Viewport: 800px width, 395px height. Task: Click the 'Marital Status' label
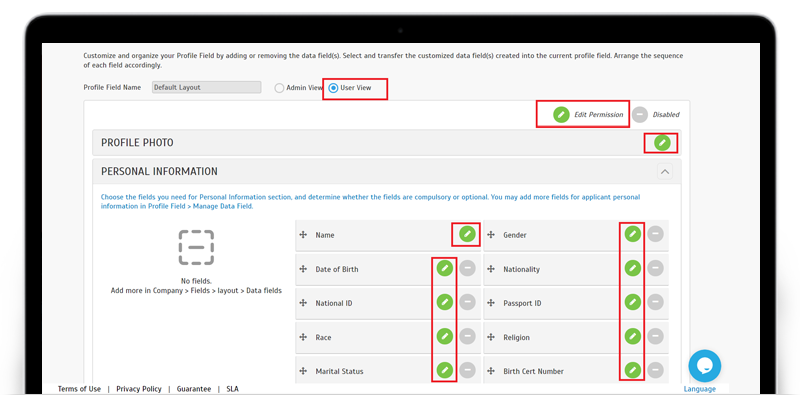point(339,371)
